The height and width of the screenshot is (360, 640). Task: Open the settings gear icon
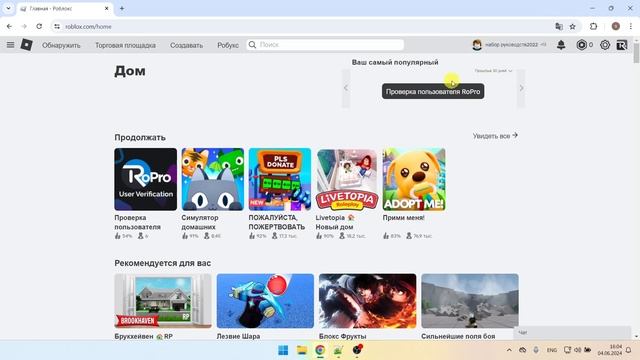[605, 45]
